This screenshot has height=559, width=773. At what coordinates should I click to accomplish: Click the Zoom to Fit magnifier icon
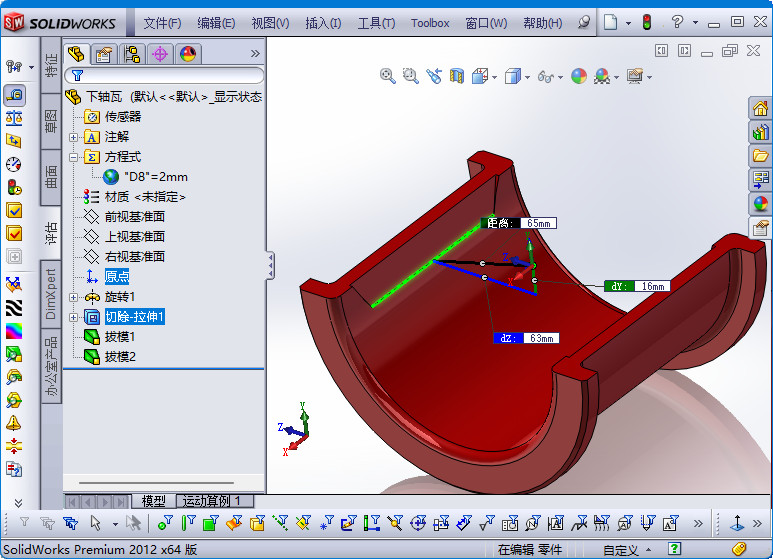[x=387, y=76]
